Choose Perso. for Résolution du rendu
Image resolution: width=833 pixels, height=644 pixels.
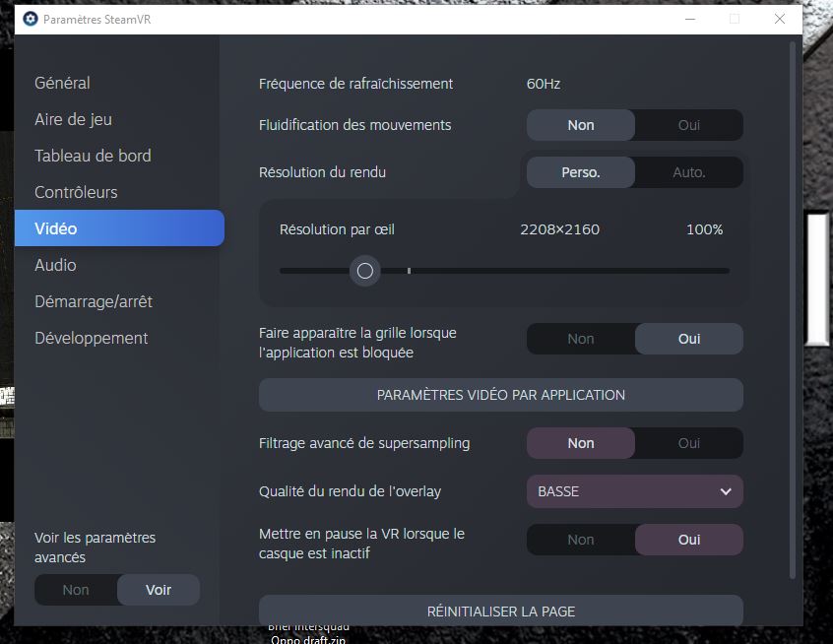(x=581, y=172)
